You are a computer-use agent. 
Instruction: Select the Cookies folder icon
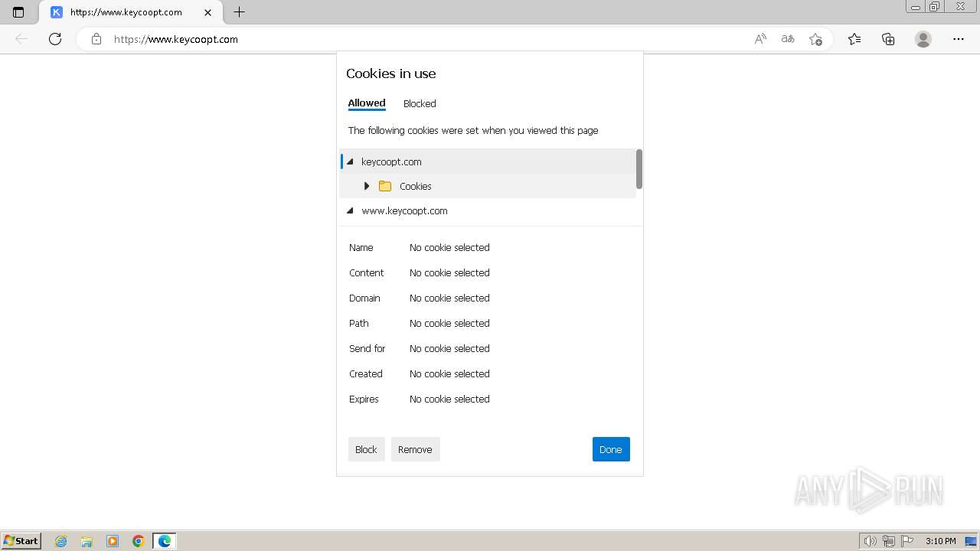[x=385, y=186]
